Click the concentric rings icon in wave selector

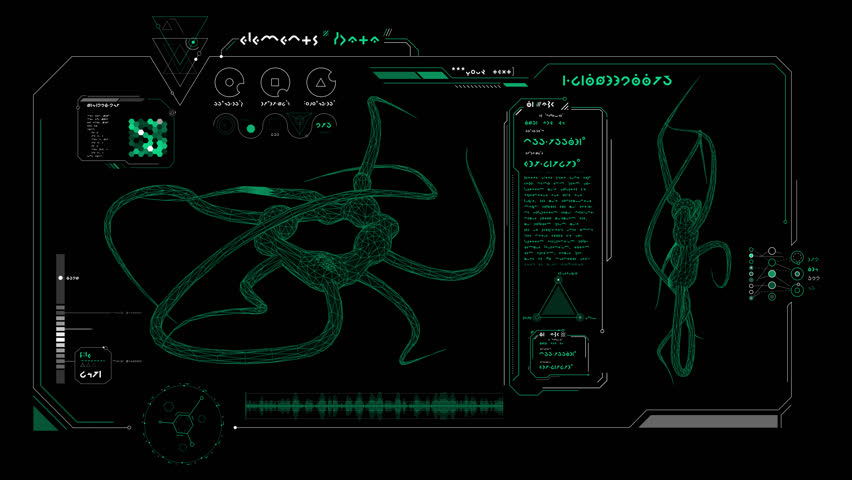click(225, 126)
